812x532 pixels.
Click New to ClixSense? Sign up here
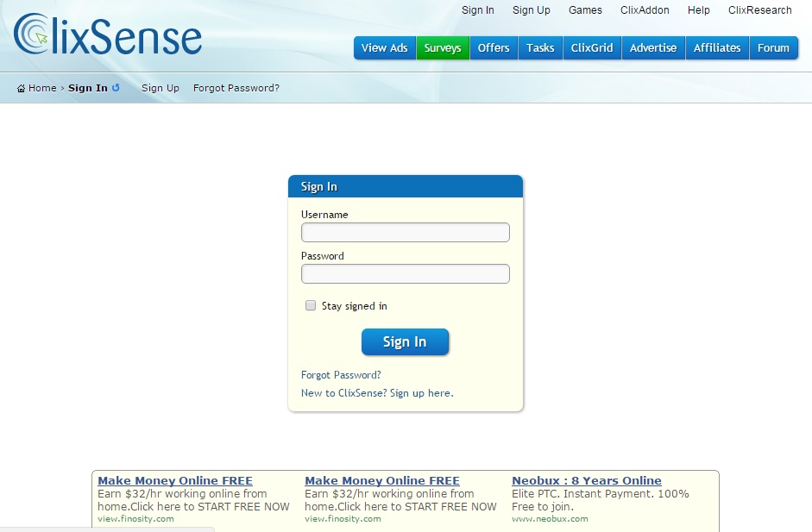point(377,393)
